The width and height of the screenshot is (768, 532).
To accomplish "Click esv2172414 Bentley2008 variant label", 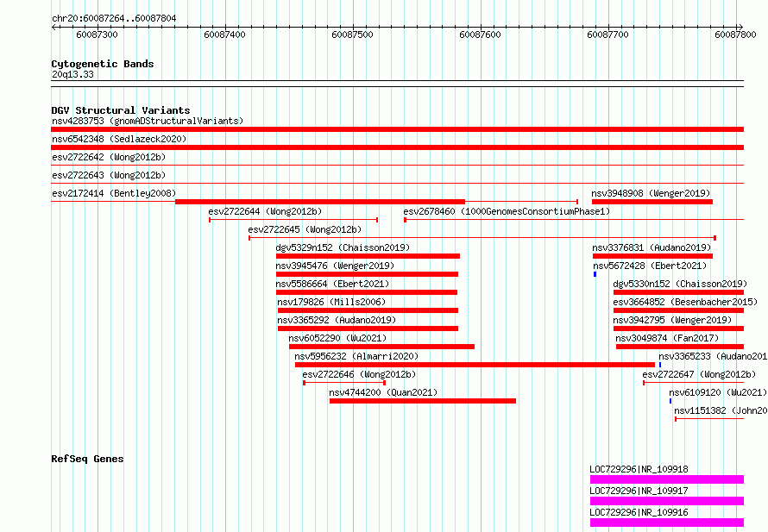I will click(x=114, y=193).
